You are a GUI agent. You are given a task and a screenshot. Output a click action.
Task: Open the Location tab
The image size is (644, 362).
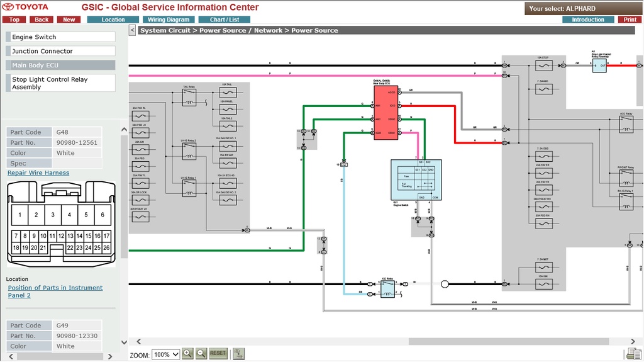(113, 20)
